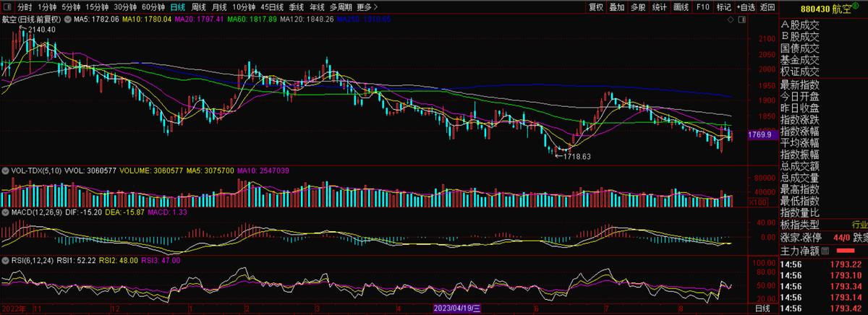
Task: Click the MA20: 1797.41 label
Action: (200, 20)
